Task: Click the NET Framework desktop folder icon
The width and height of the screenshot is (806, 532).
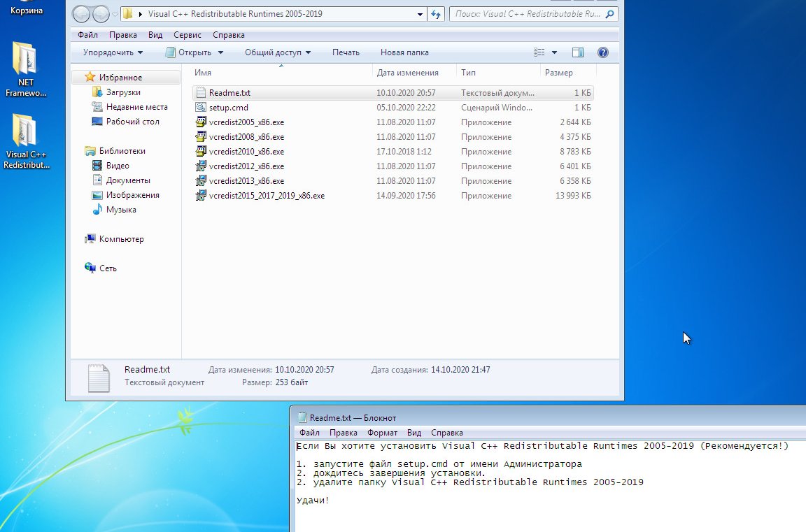Action: coord(24,58)
